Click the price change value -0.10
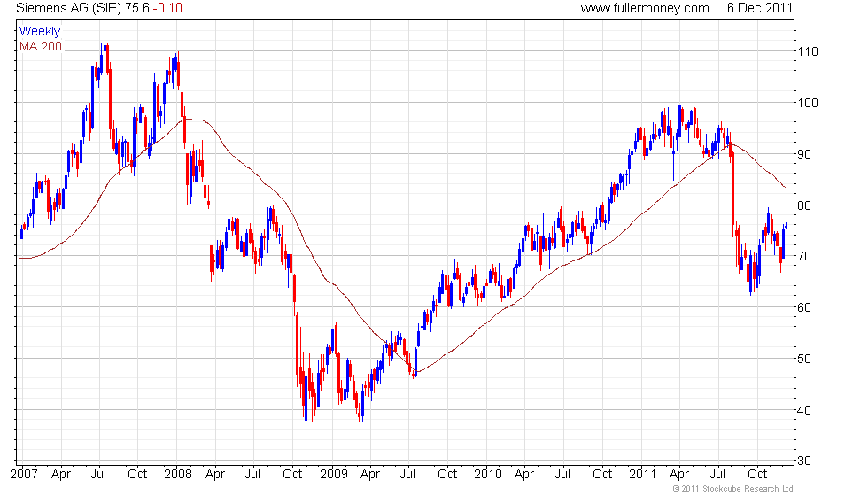This screenshot has width=868, height=496. point(167,8)
